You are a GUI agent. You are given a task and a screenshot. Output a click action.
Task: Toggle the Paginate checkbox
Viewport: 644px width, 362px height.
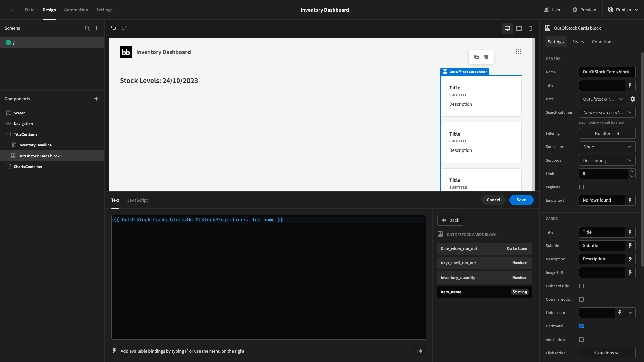click(x=581, y=187)
